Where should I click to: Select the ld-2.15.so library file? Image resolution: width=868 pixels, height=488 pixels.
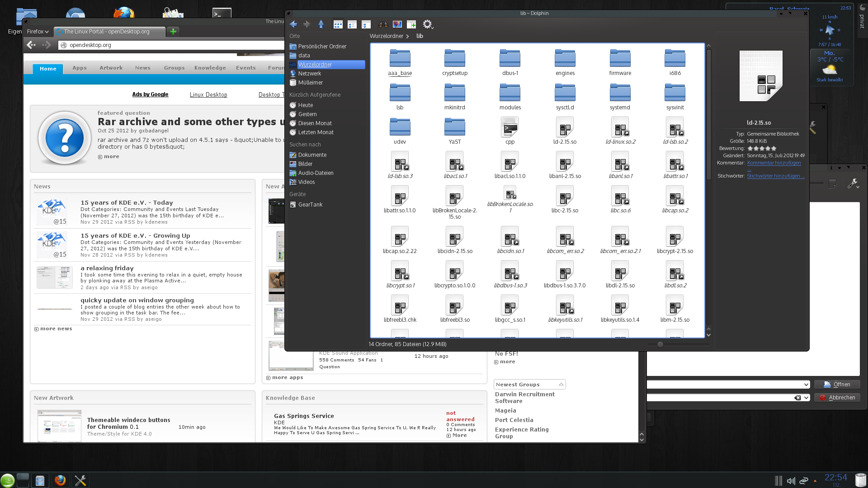point(565,127)
